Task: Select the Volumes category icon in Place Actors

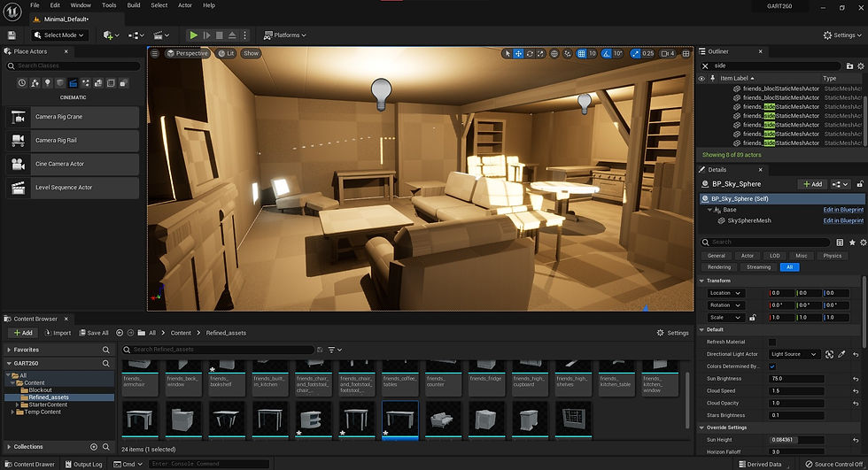Action: pyautogui.click(x=111, y=83)
